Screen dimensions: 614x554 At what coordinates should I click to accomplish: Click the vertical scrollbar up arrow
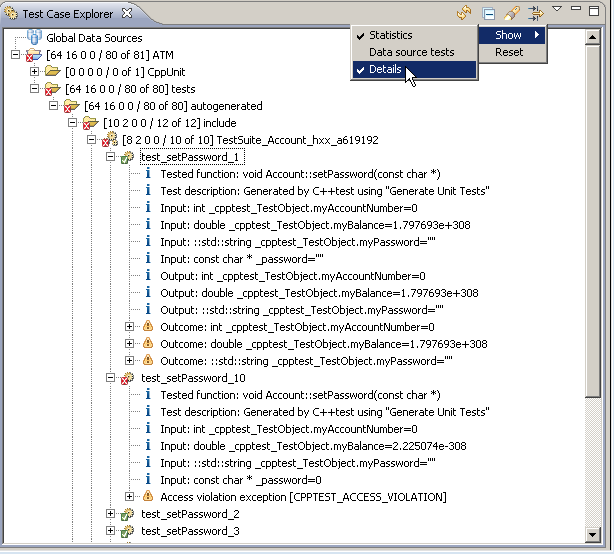coord(592,37)
